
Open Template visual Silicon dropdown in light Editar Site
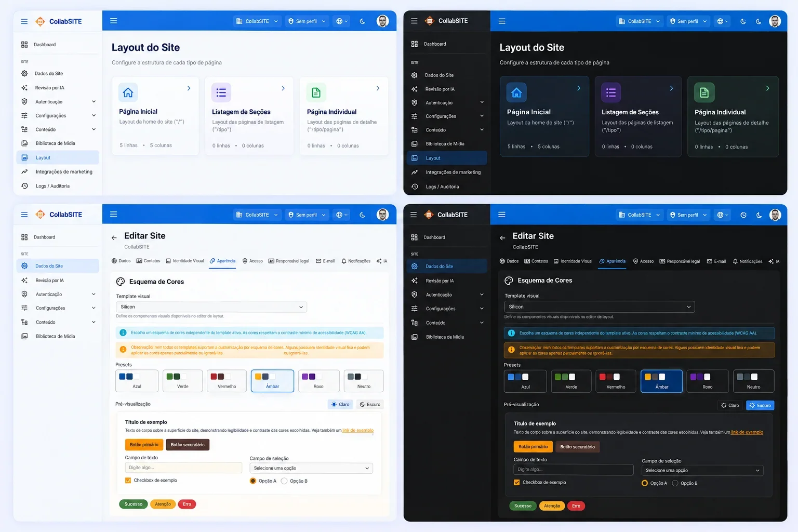point(211,307)
